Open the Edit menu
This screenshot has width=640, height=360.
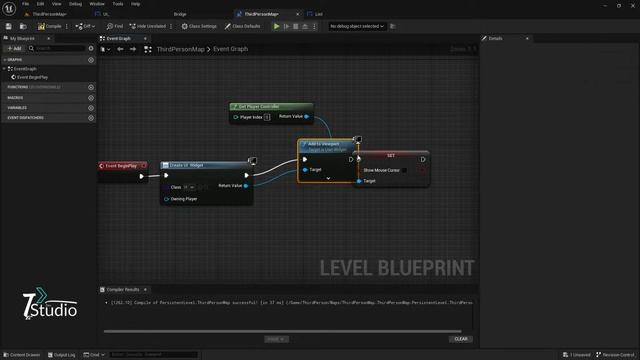pyautogui.click(x=40, y=4)
